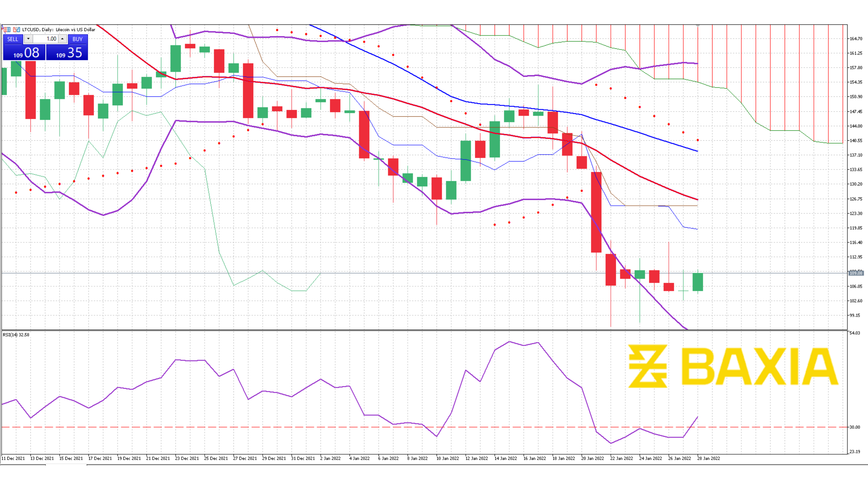Click the 164.70 price scale label
The width and height of the screenshot is (868, 489).
coord(857,39)
